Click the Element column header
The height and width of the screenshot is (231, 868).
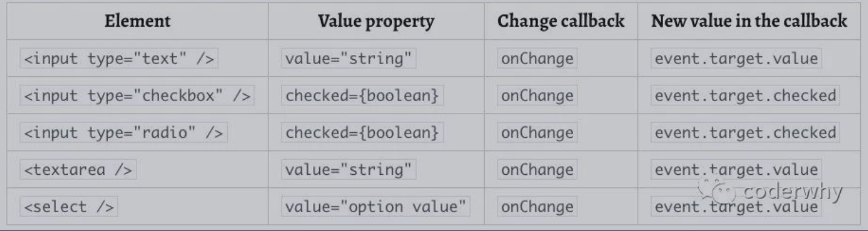coord(138,21)
